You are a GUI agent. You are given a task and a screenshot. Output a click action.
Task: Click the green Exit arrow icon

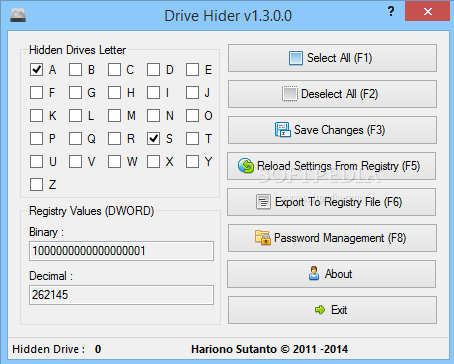tap(320, 310)
